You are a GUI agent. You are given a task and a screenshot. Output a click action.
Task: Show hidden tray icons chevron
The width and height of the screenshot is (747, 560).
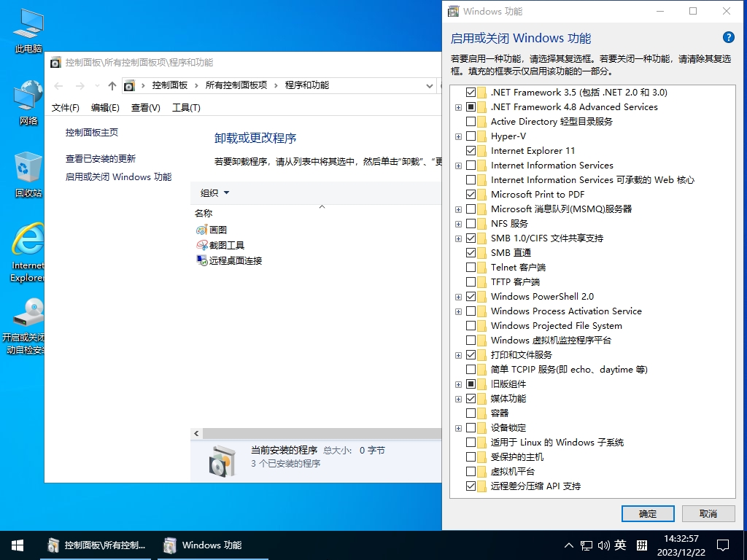click(x=569, y=545)
